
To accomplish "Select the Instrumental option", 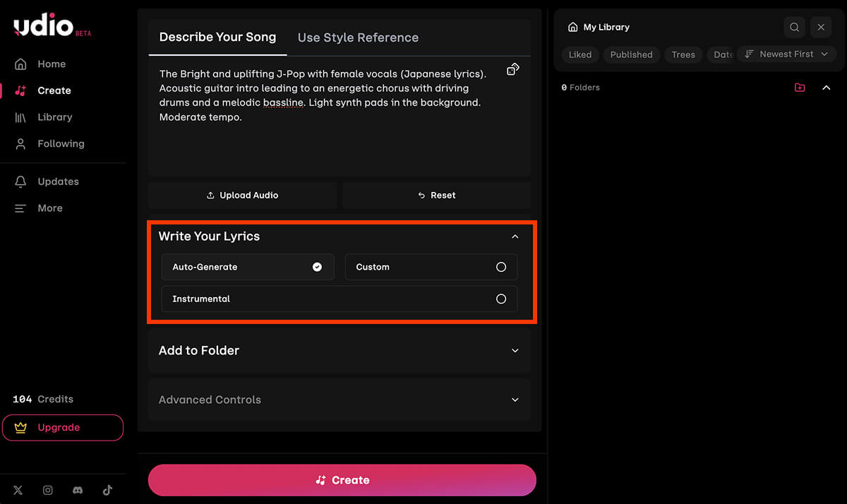I will pos(340,299).
